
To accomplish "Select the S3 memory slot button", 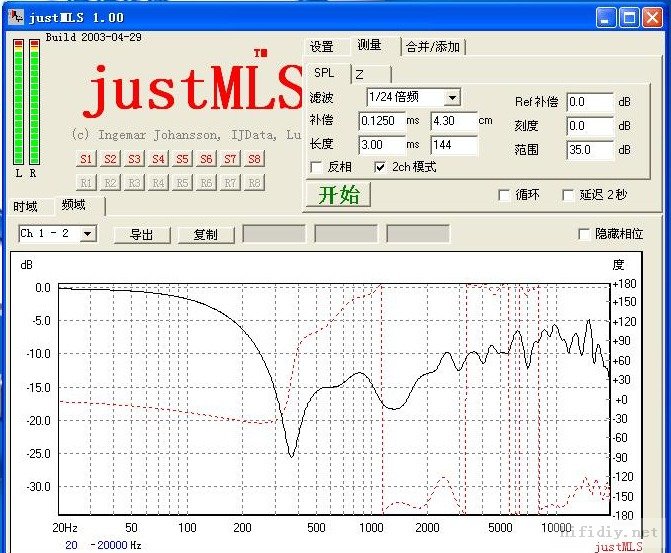I will [134, 159].
